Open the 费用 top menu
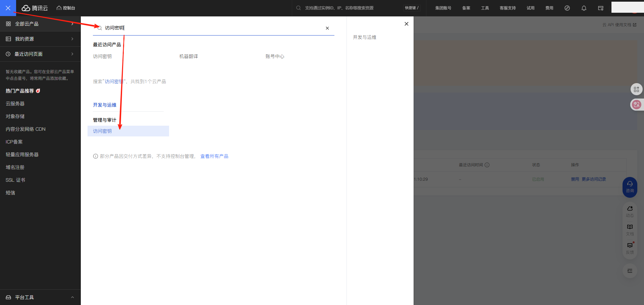The image size is (644, 305). coord(549,8)
